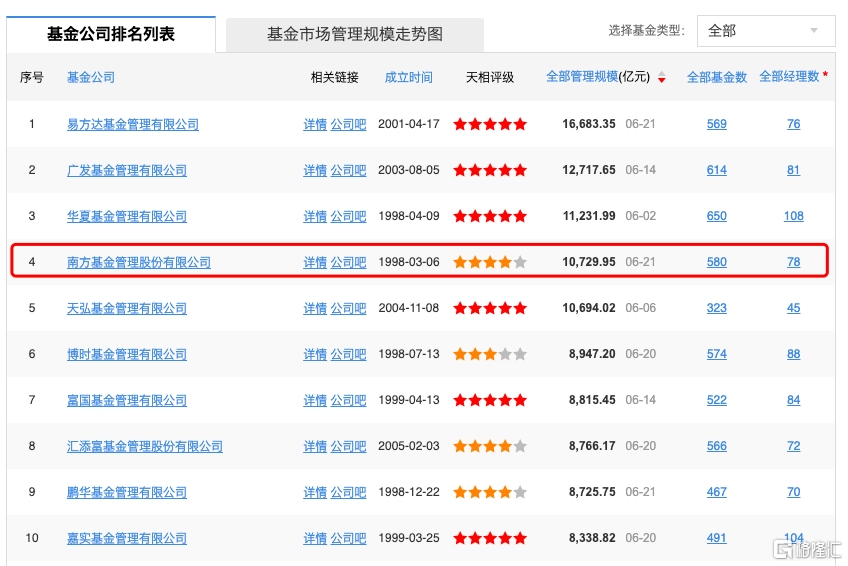
Task: Open 华夏基金管理有限公司 link
Action: click(x=127, y=216)
